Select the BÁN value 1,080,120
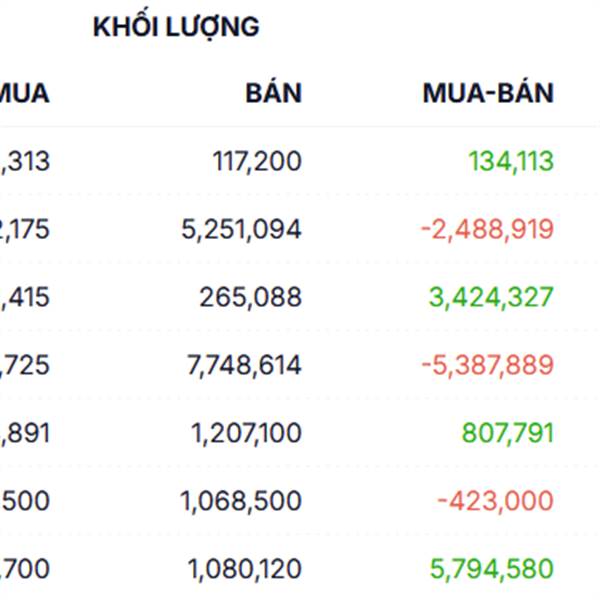The height and width of the screenshot is (600, 600). pyautogui.click(x=244, y=569)
